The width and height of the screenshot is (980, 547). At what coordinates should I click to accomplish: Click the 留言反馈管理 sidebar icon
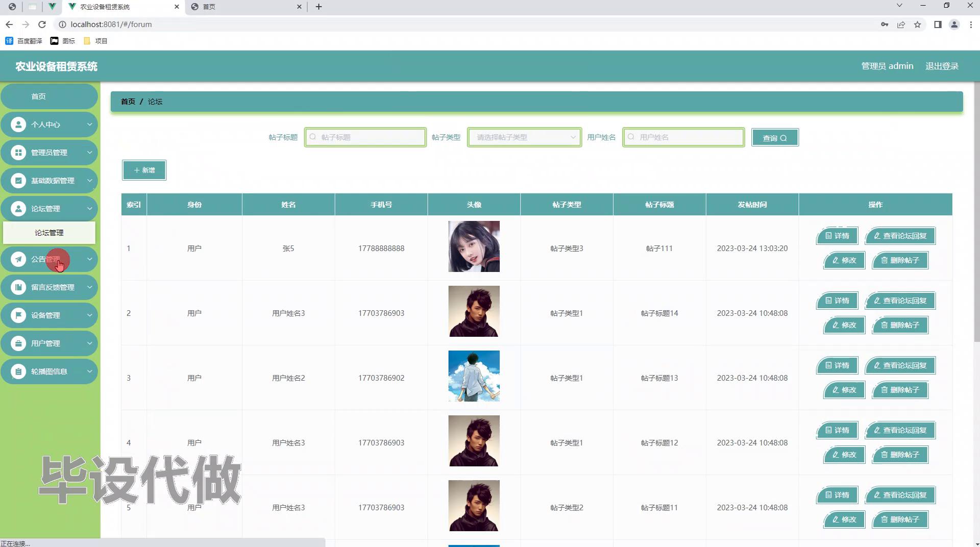click(x=18, y=287)
